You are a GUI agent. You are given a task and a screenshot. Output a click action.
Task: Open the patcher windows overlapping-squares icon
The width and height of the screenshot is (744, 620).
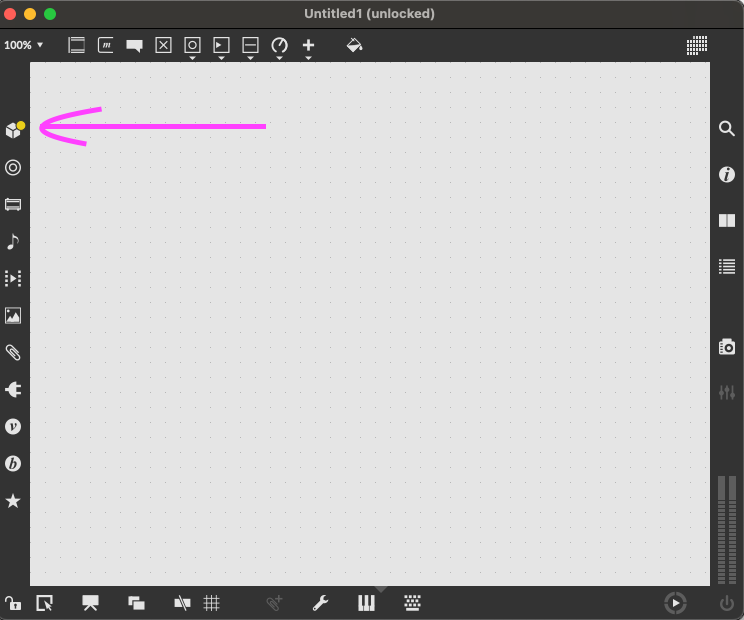(x=136, y=603)
